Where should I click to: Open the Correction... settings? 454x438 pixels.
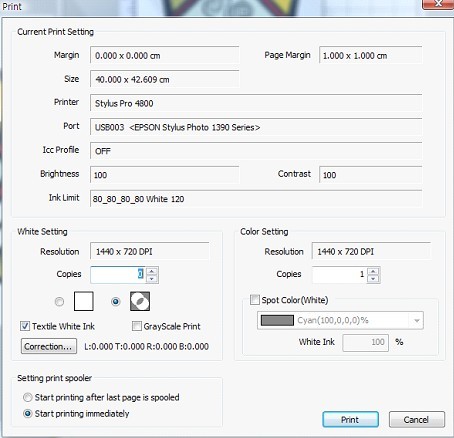49,346
